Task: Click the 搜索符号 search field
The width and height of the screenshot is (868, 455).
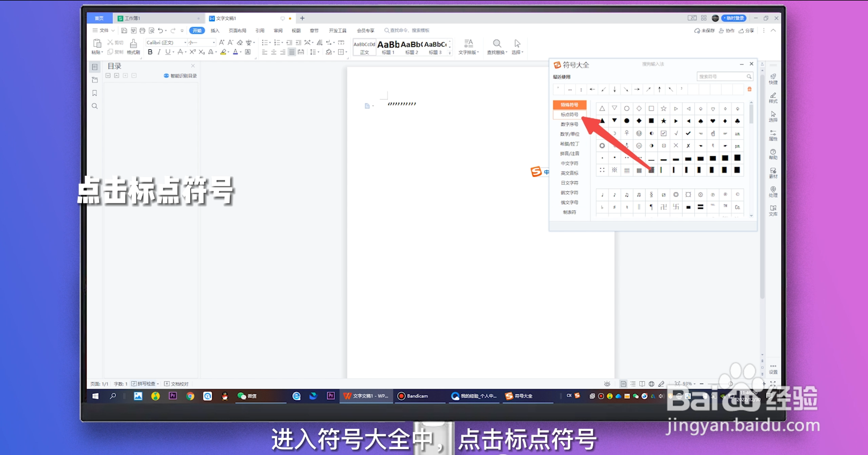Action: (x=724, y=77)
